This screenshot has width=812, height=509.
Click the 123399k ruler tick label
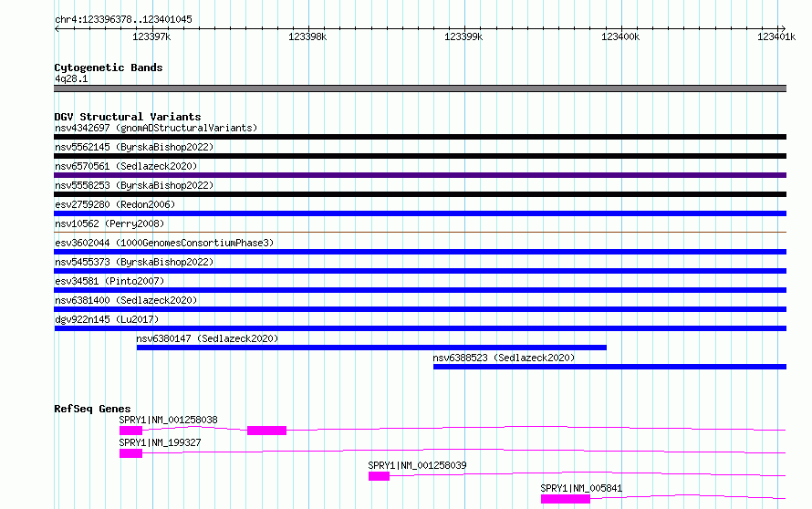[x=463, y=36]
